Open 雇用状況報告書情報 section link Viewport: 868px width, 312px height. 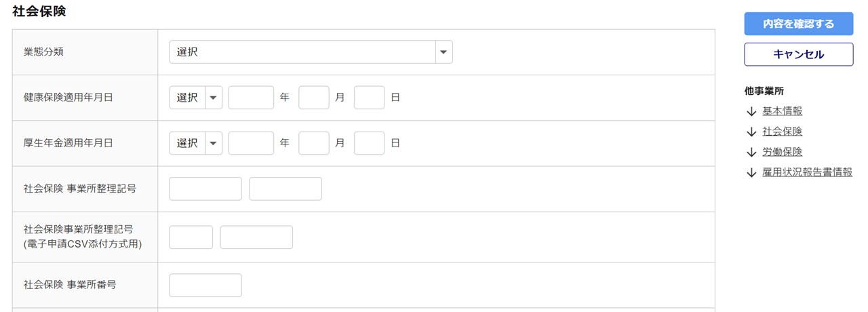tap(807, 172)
